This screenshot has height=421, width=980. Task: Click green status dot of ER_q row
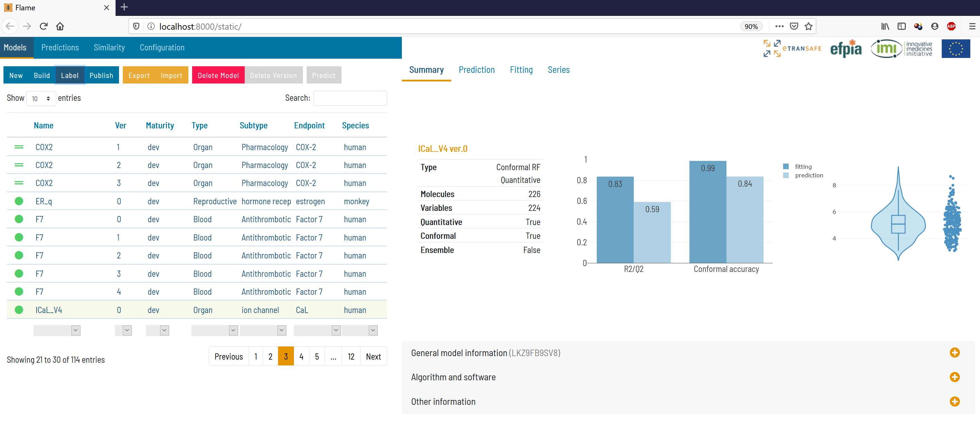tap(19, 201)
